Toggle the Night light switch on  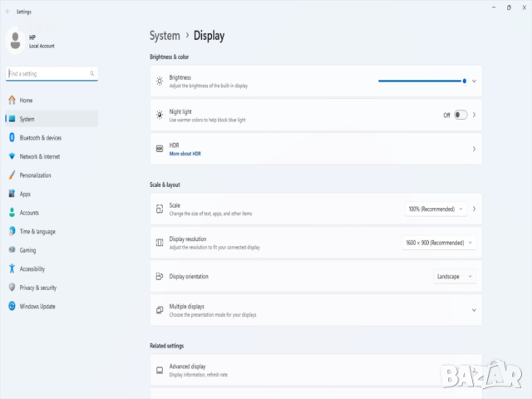tap(461, 115)
